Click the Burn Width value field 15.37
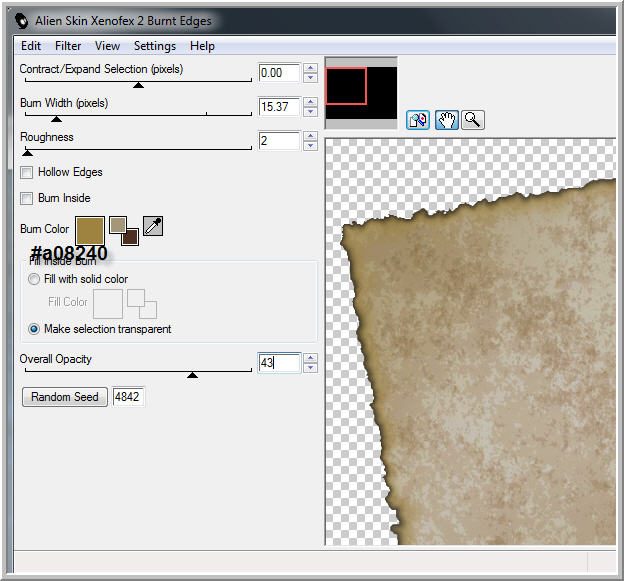Screen dimensions: 624x581 click(279, 107)
